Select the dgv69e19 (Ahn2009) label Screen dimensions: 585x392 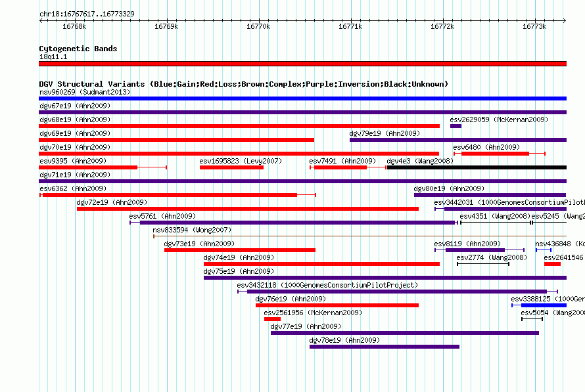pos(75,133)
